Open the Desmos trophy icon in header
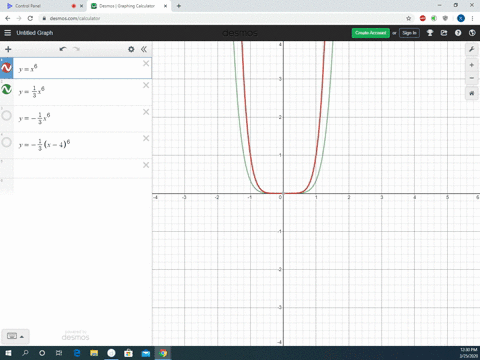480x360 pixels. pos(430,33)
